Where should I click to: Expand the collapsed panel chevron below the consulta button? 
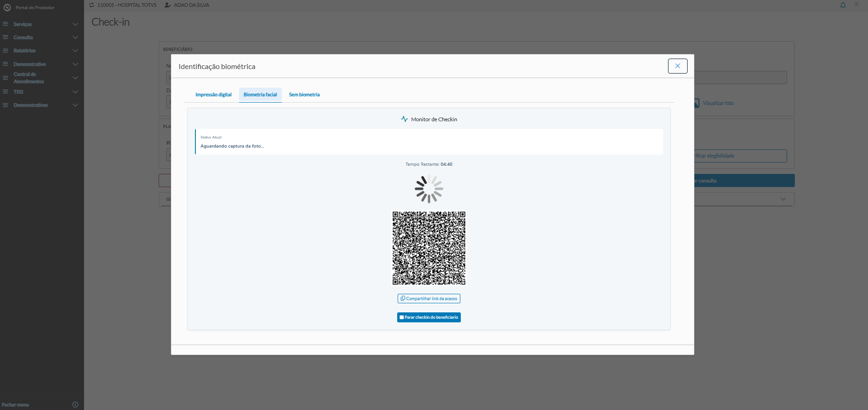coord(783,199)
